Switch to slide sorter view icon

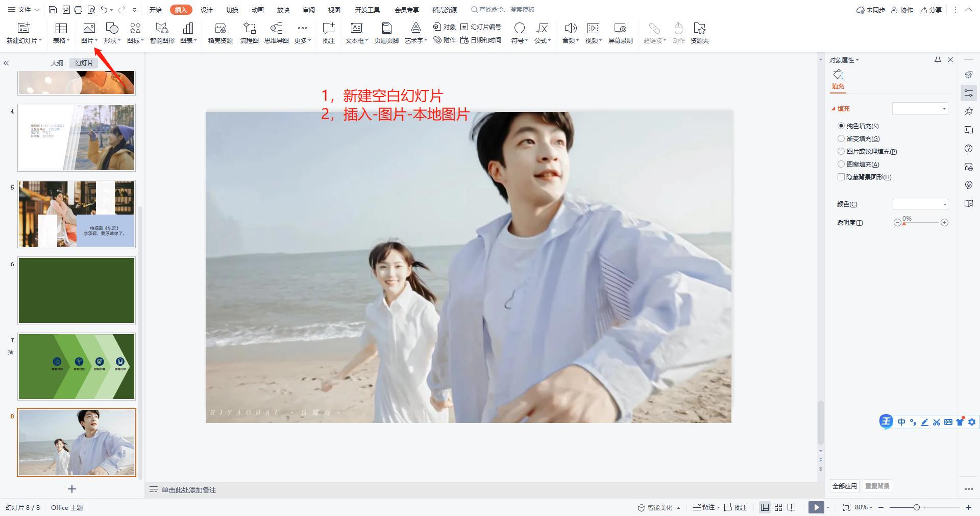coord(778,507)
